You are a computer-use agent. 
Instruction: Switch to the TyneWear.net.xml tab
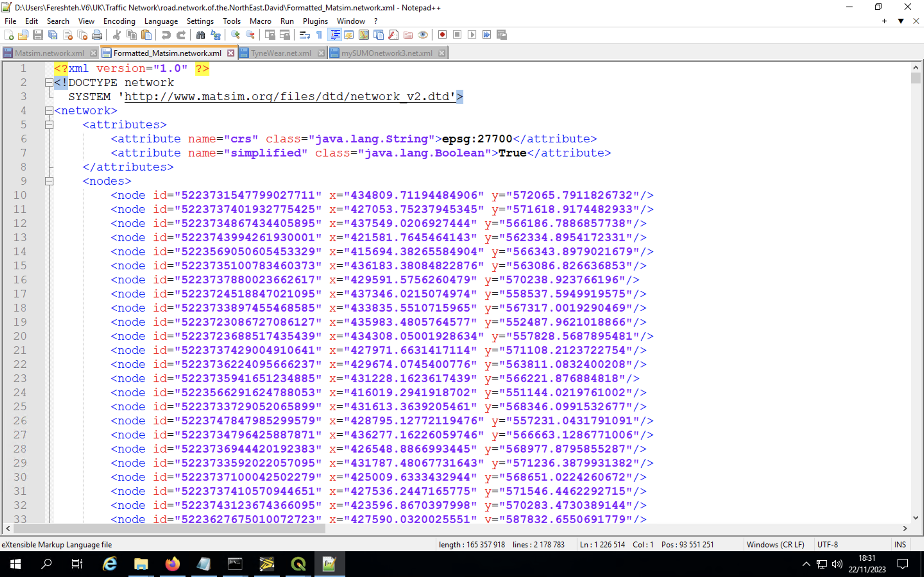(281, 53)
